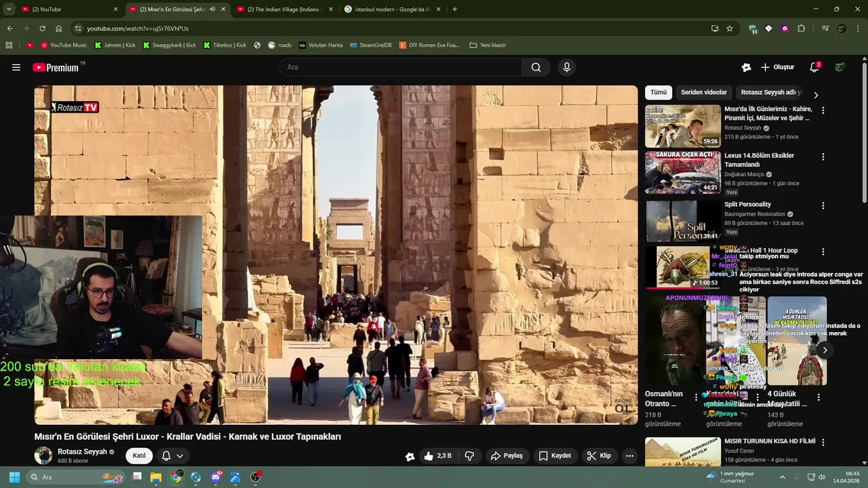
Task: Select the Seriden videolar filter chip
Action: point(704,92)
